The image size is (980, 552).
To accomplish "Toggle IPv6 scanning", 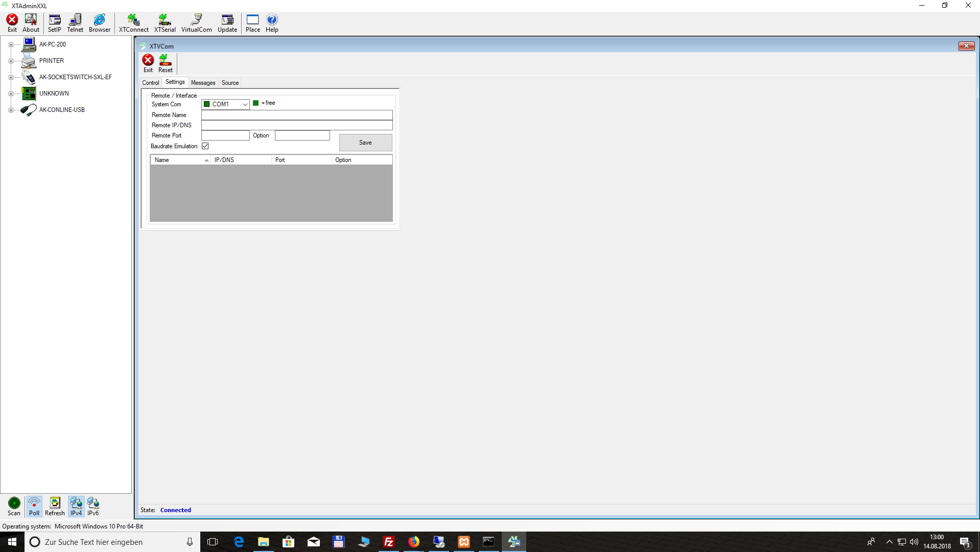I will 93,507.
